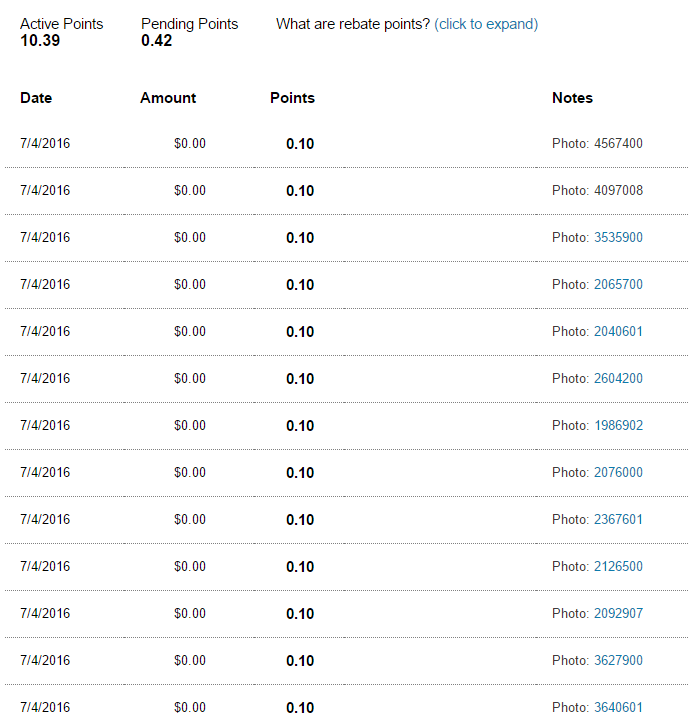Open photo link 2092907
Viewport: 689px width, 723px height.
click(618, 614)
